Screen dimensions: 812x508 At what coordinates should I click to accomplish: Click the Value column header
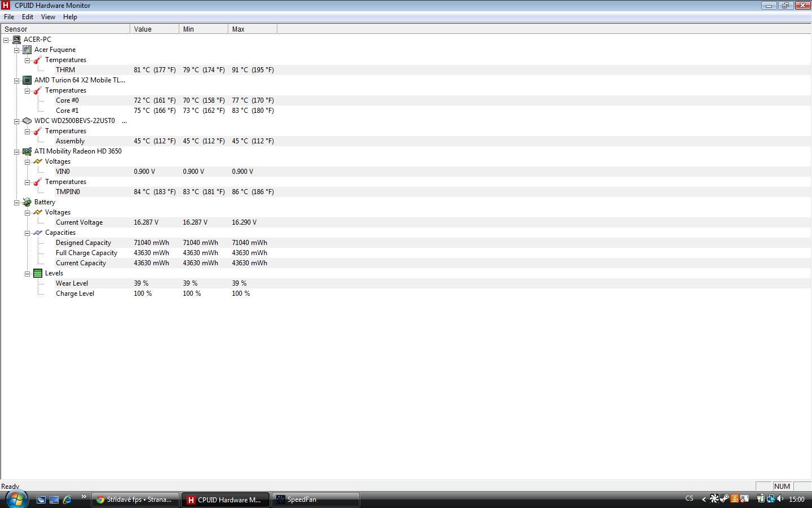coord(155,29)
